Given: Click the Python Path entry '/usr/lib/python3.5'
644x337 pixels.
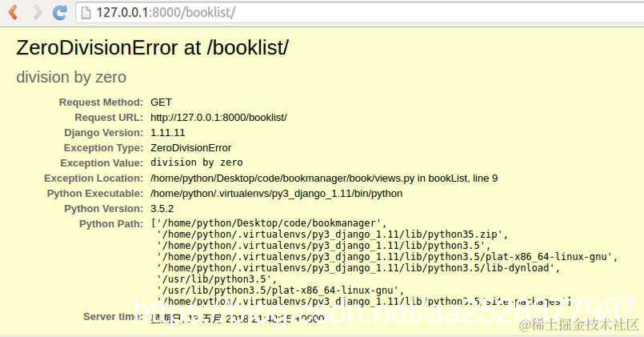Looking at the screenshot, I should (217, 279).
